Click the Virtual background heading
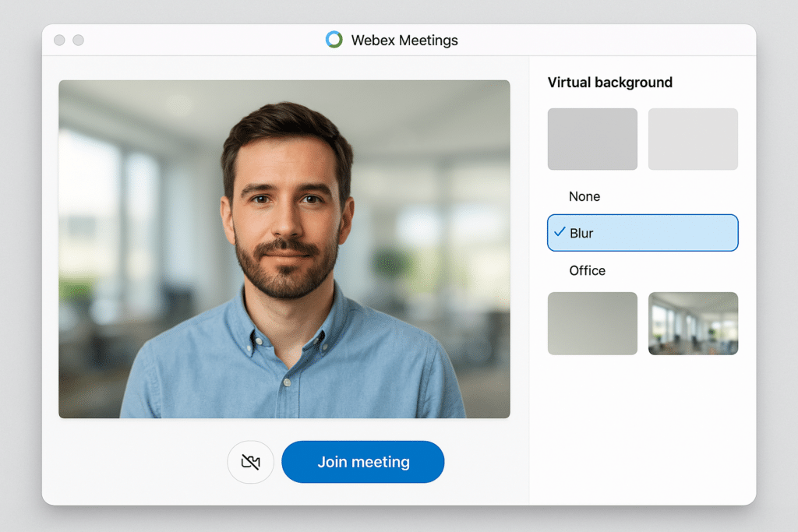Viewport: 798px width, 532px height. [609, 83]
